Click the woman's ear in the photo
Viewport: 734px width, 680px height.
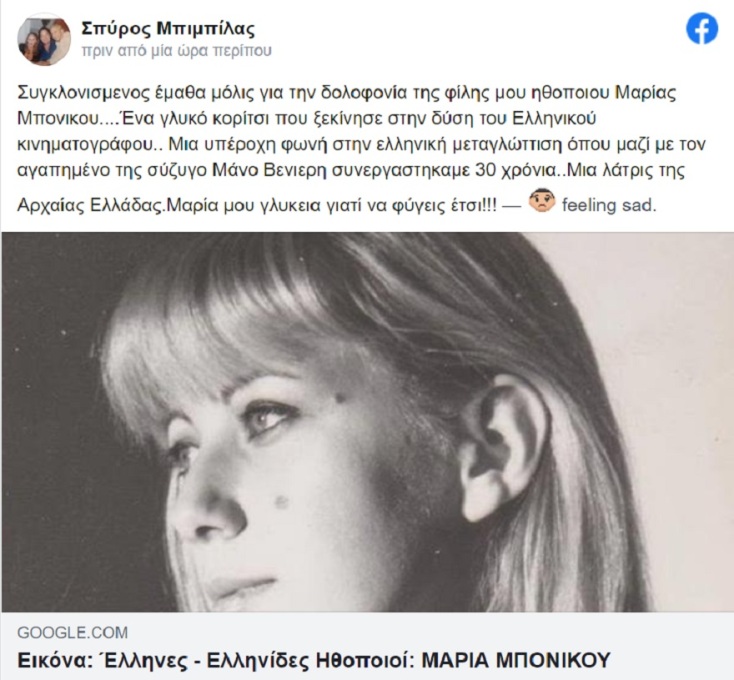503,447
